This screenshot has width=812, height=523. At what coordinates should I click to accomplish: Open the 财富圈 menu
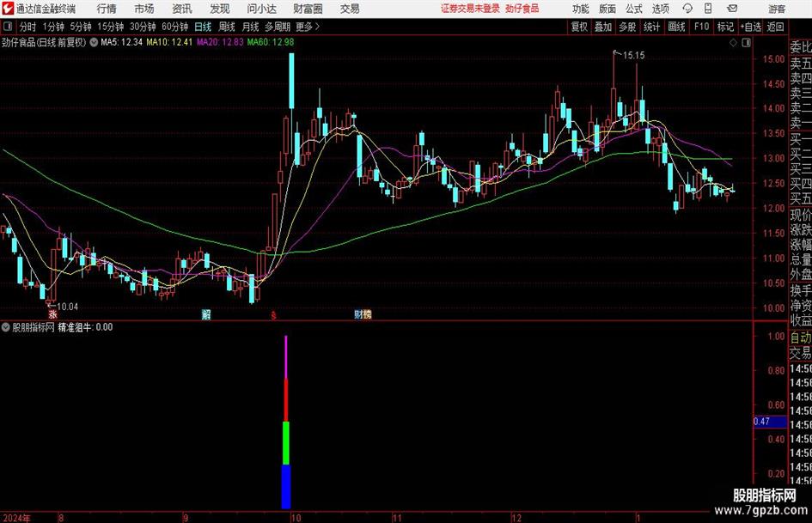point(308,9)
